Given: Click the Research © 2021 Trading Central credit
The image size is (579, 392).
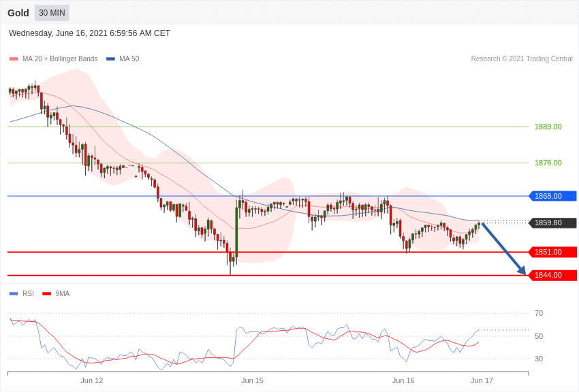Looking at the screenshot, I should coord(522,59).
